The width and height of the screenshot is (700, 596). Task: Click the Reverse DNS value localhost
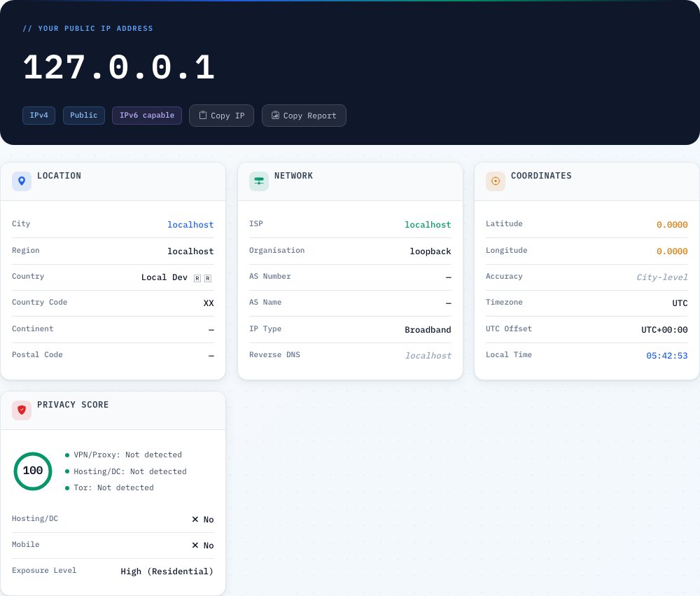coord(428,356)
